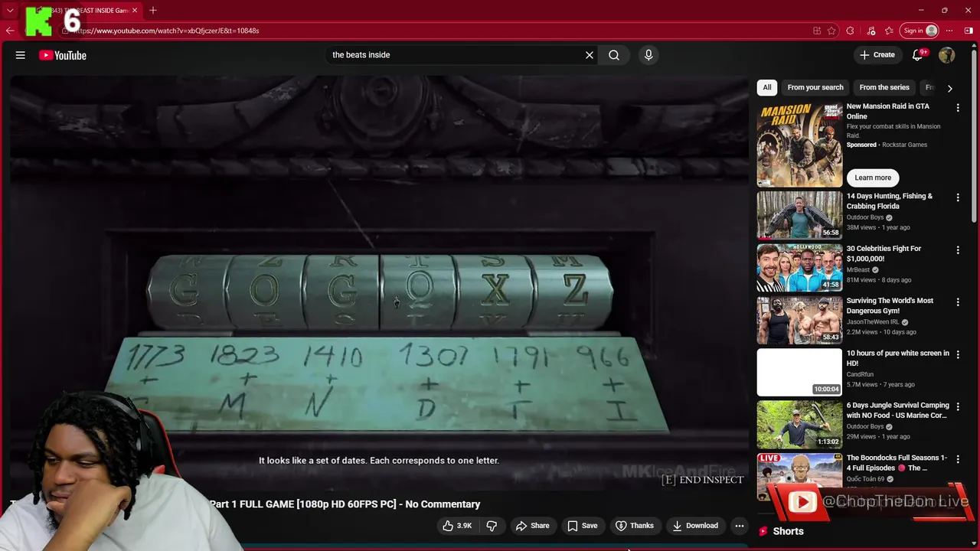Open the favorites list icon

[889, 31]
